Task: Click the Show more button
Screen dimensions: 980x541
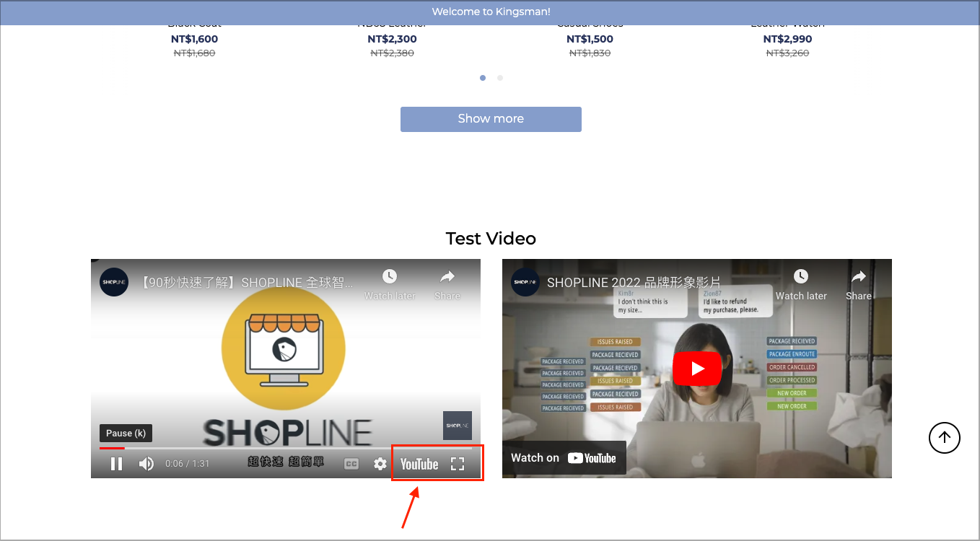Action: tap(491, 119)
